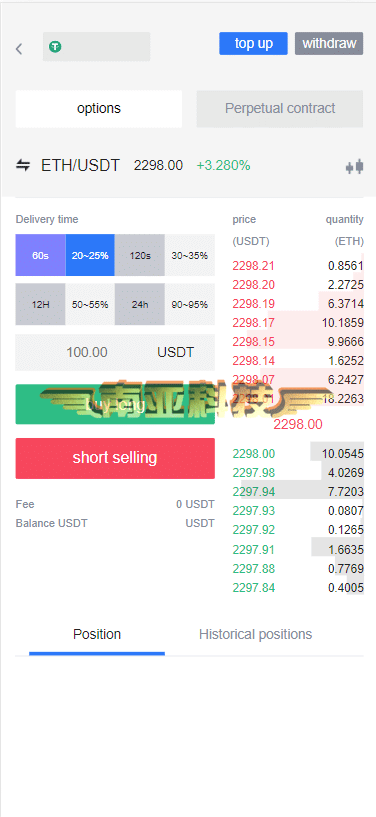Screen dimensions: 376x817
Task: Open Historical positions tab
Action: tap(255, 634)
